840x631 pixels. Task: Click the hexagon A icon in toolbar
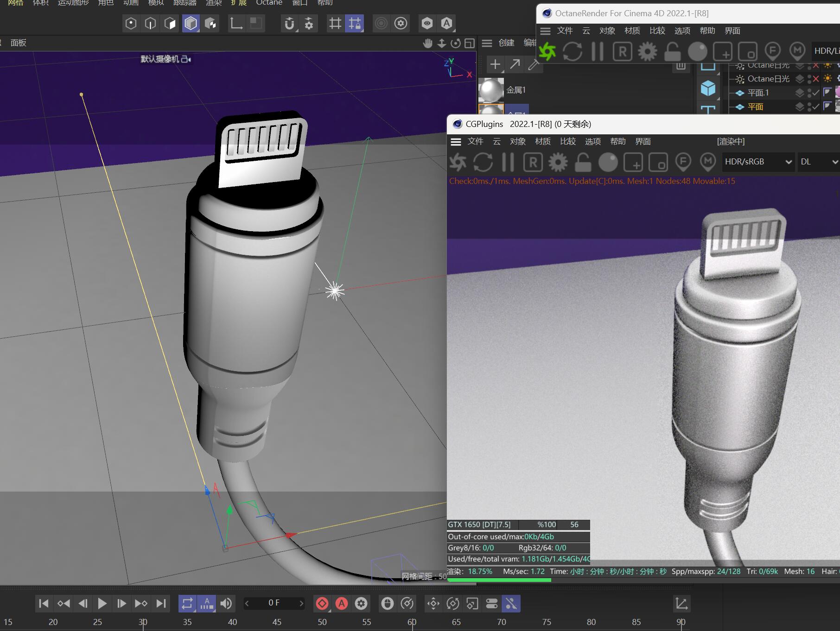(x=446, y=23)
